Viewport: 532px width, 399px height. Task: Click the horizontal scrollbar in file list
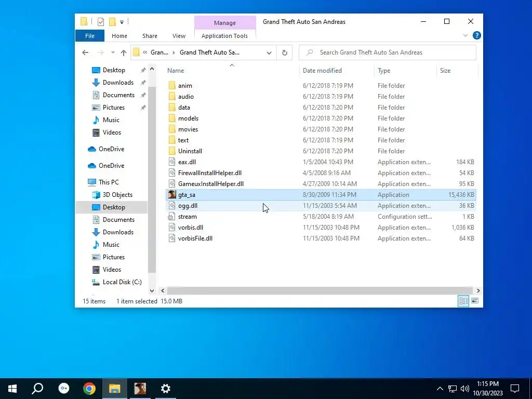click(320, 290)
